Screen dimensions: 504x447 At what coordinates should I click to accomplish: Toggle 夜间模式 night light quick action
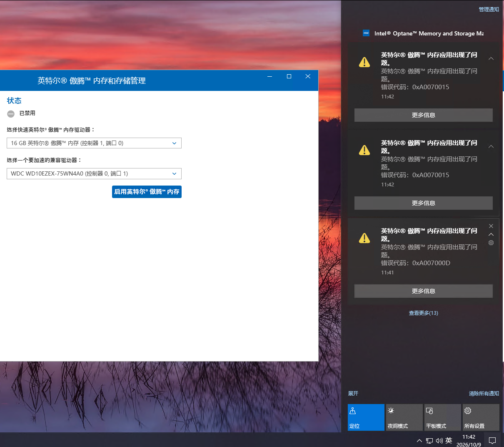pyautogui.click(x=404, y=417)
